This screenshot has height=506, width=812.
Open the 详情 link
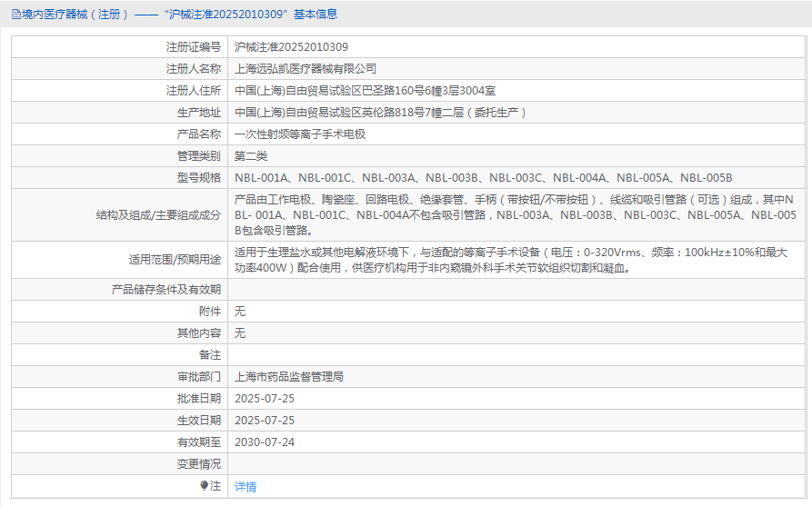pyautogui.click(x=246, y=486)
